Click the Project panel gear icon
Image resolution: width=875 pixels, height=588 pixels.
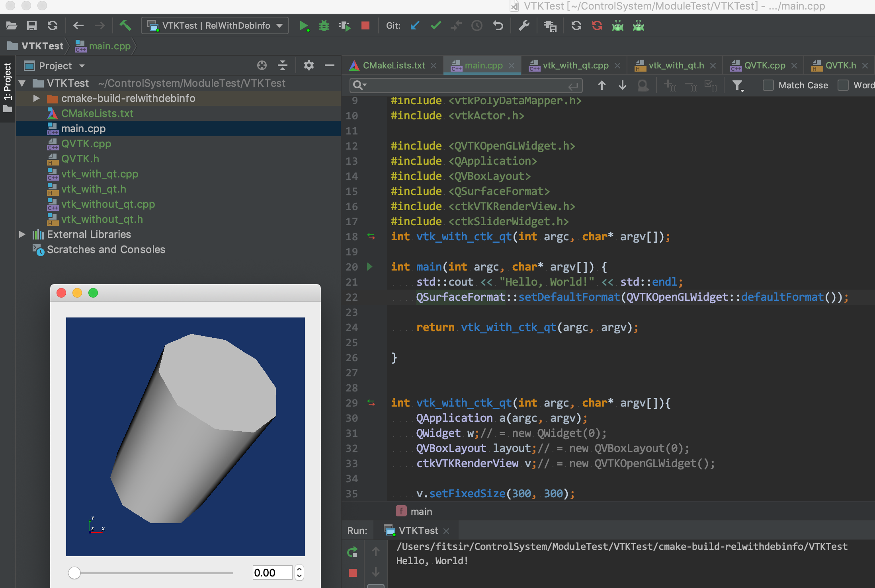click(x=309, y=65)
